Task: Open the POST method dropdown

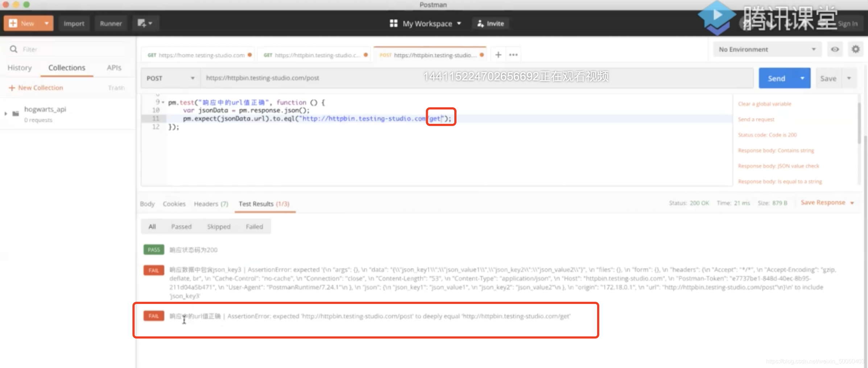Action: [170, 78]
